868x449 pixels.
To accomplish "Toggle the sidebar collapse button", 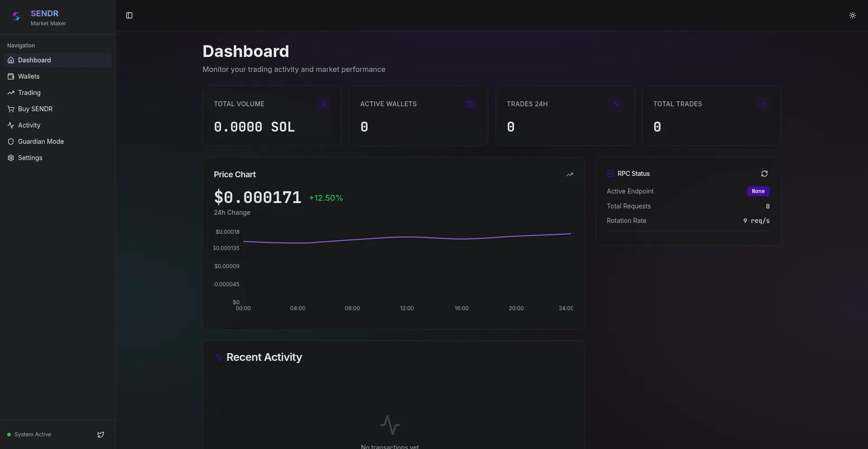I will pyautogui.click(x=129, y=15).
